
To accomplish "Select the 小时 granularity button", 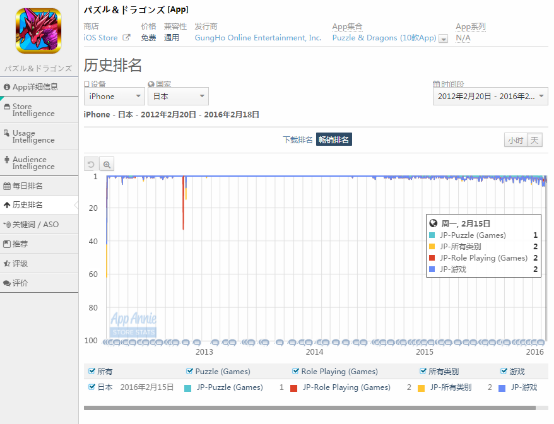I will tap(515, 140).
